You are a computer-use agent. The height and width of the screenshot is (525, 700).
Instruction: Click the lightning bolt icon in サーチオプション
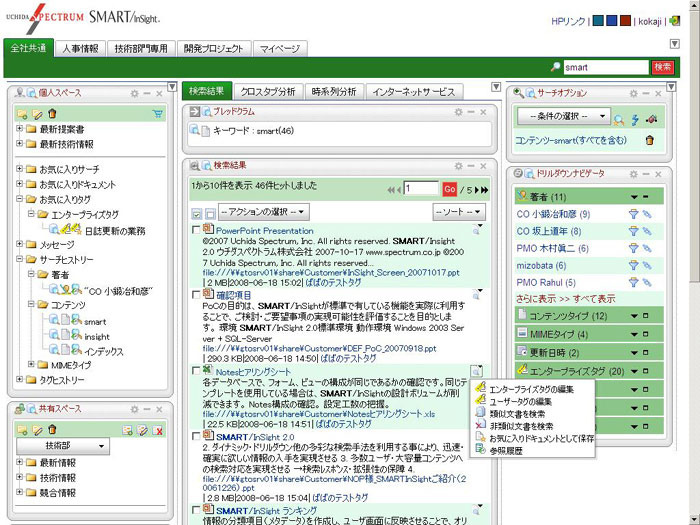click(635, 119)
